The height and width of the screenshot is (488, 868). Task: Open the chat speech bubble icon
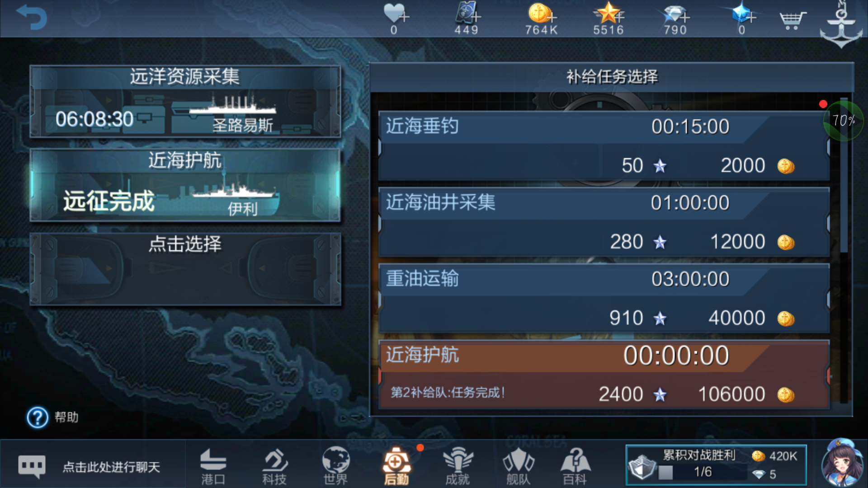[x=32, y=466]
